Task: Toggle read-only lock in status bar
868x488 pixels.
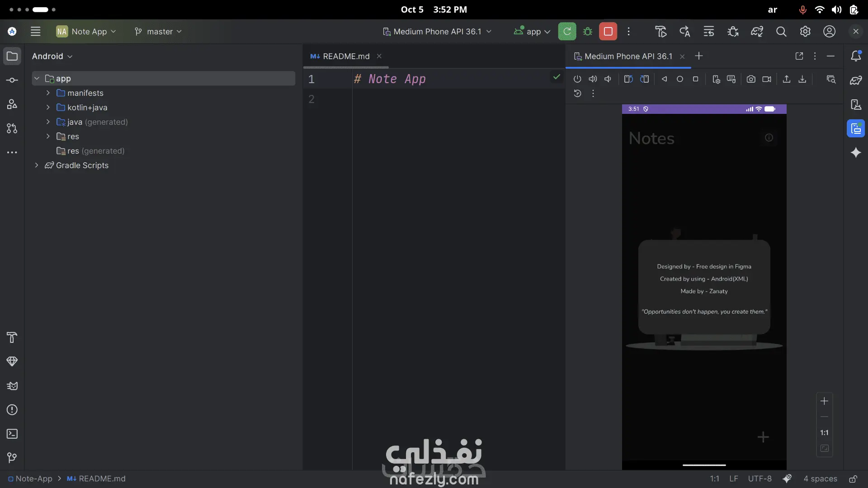Action: [853, 479]
